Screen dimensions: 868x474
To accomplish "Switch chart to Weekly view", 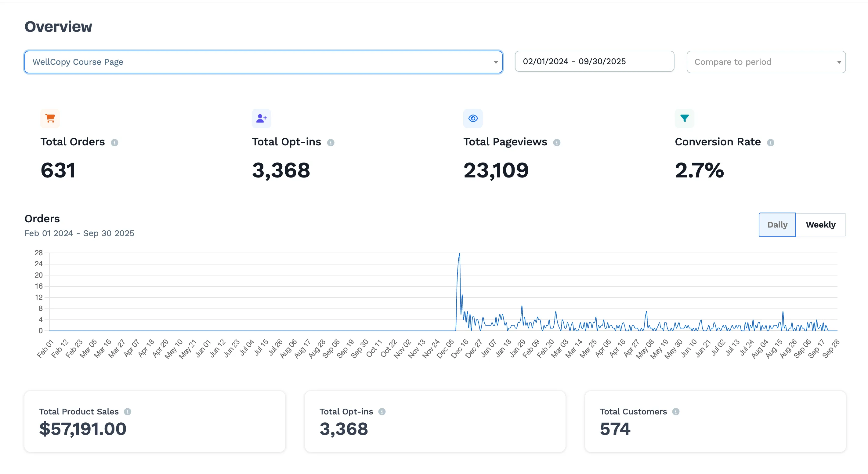I will [820, 224].
